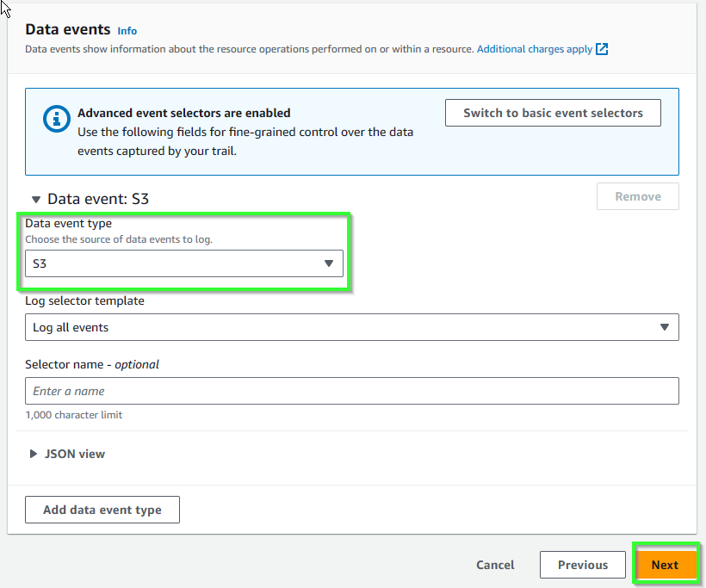The image size is (706, 588).
Task: Expand the JSON view section
Action: click(x=34, y=454)
